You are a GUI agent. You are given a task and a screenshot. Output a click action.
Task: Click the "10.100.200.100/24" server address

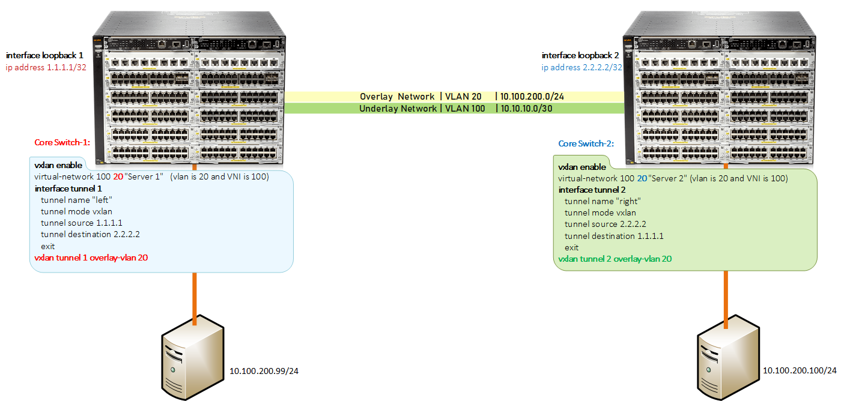point(800,371)
